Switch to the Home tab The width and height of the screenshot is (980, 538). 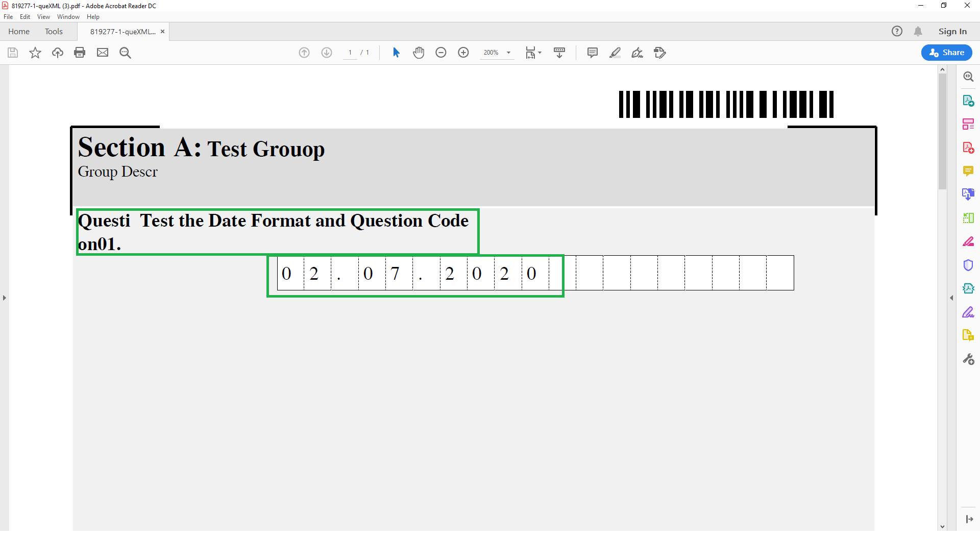click(x=19, y=32)
